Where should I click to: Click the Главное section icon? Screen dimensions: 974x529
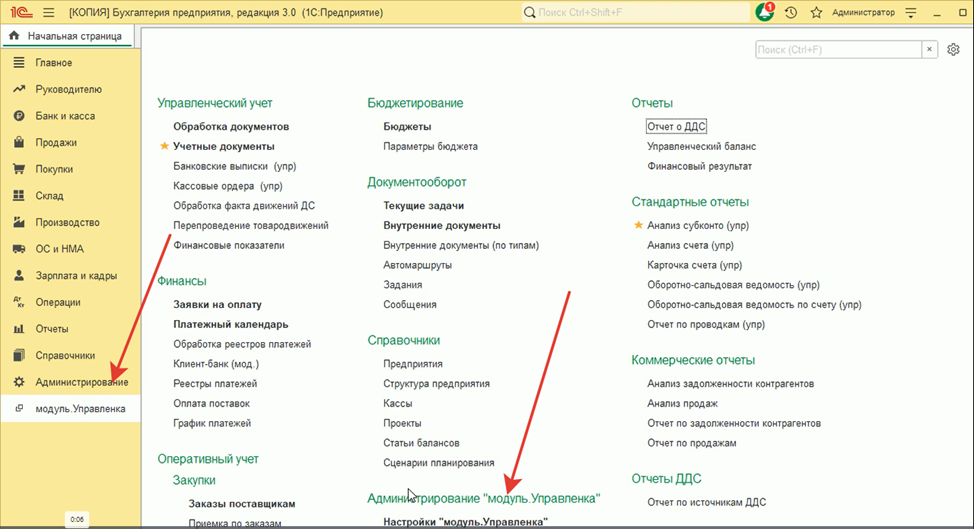[19, 63]
